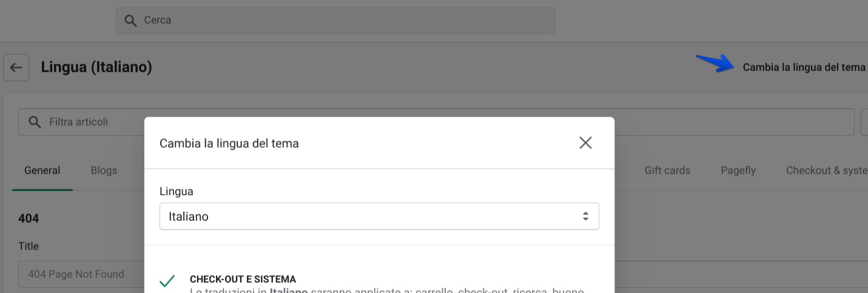Open the Lingua dropdown showing Italiano
Screen dimensions: 868x293
[379, 217]
